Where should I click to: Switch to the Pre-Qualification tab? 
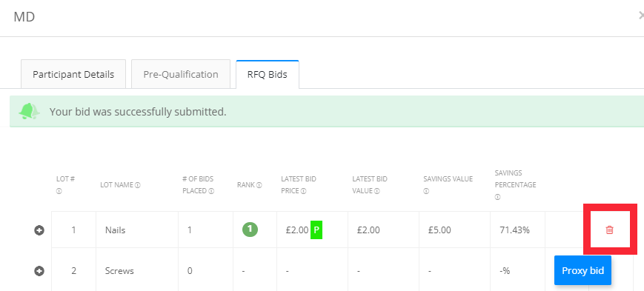pos(181,74)
